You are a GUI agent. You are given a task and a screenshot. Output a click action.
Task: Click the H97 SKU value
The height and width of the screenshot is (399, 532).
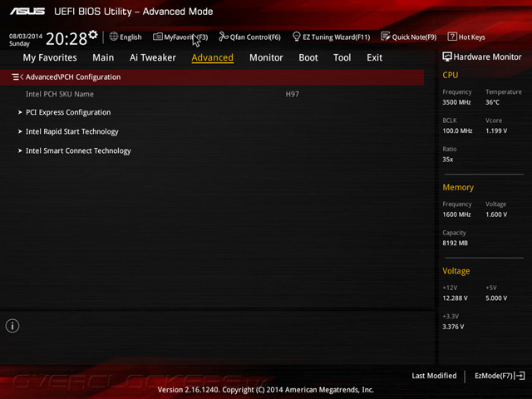pos(292,94)
